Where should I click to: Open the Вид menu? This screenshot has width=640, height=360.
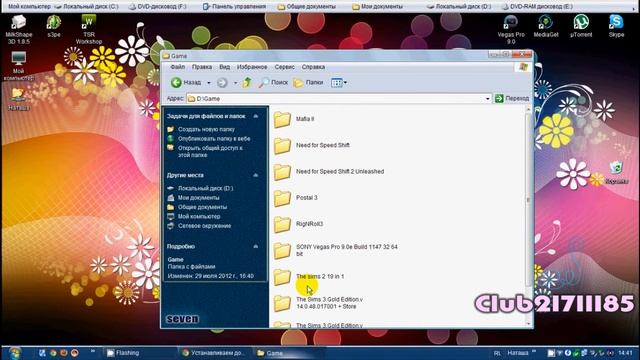pos(224,67)
